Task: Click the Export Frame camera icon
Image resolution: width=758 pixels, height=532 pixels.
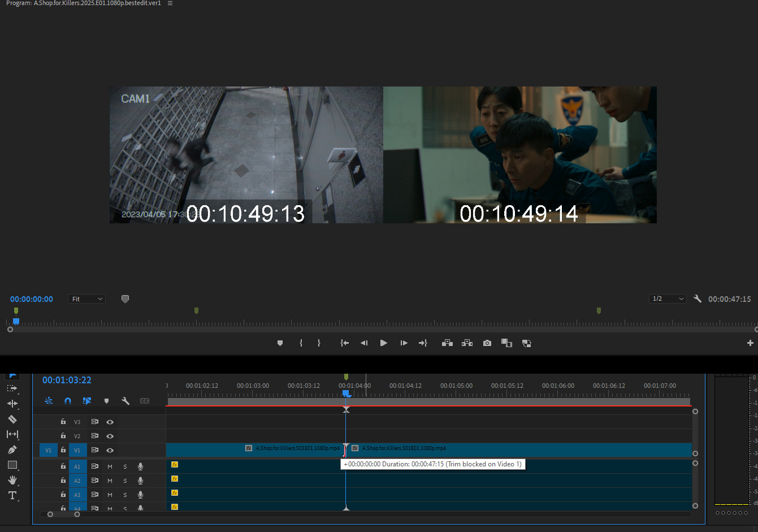Action: pyautogui.click(x=487, y=343)
